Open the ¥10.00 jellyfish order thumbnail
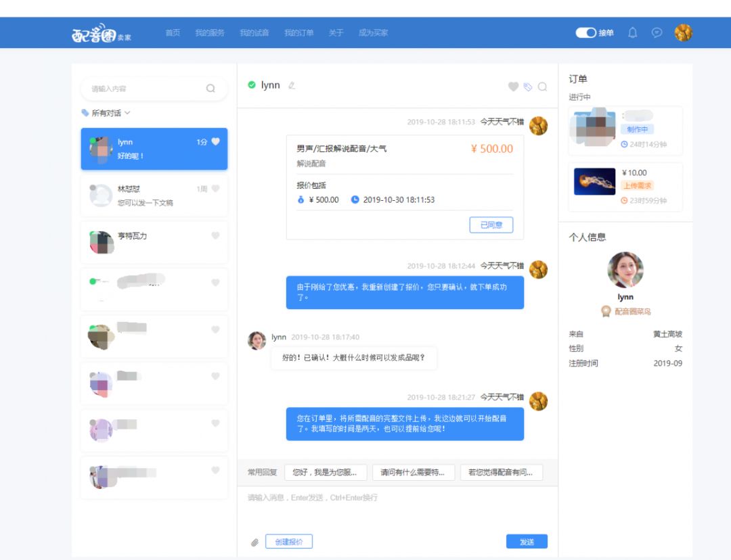This screenshot has width=731, height=560. 594,181
